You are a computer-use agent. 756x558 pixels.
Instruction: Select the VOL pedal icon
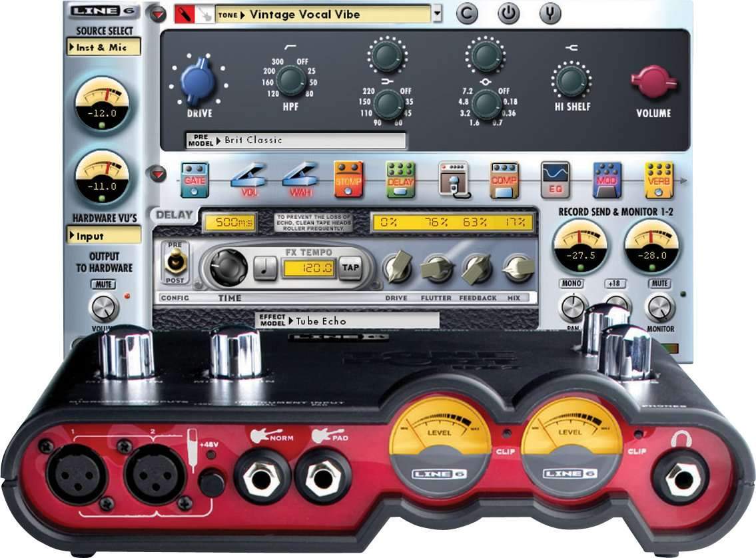tap(248, 180)
